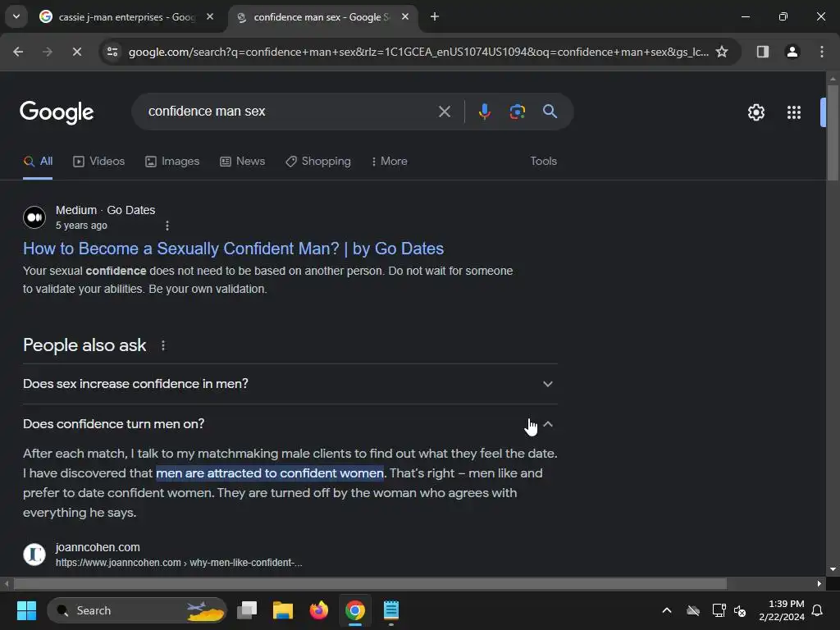Open Chrome three-dot menu
Image resolution: width=840 pixels, height=630 pixels.
pos(821,52)
